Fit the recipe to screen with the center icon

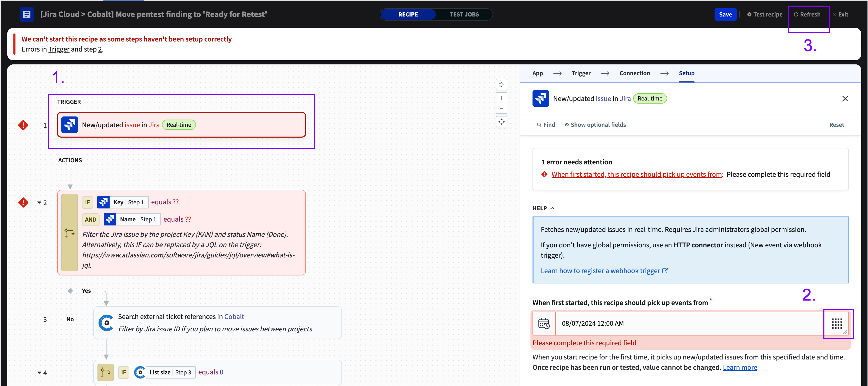tap(501, 122)
